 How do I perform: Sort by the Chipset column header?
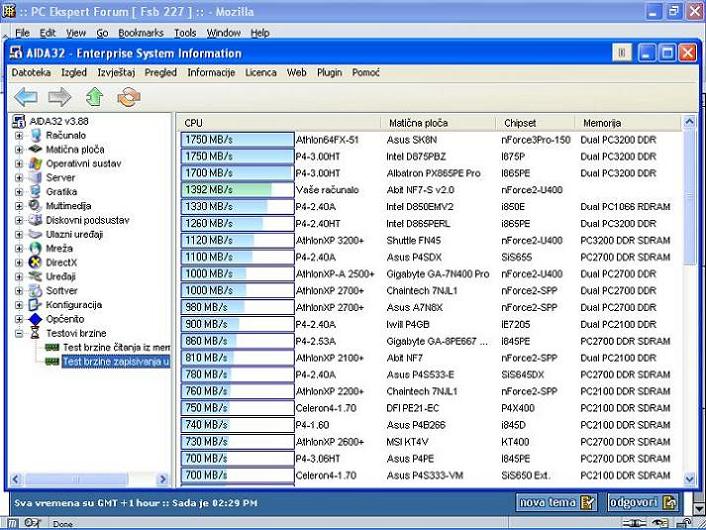click(520, 122)
